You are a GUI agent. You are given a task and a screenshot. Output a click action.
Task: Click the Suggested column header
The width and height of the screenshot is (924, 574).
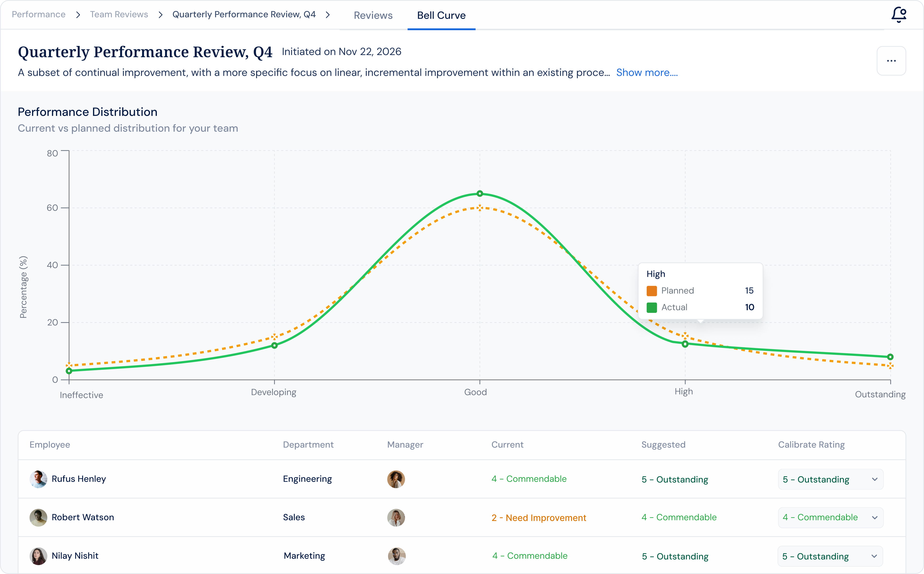pyautogui.click(x=663, y=445)
